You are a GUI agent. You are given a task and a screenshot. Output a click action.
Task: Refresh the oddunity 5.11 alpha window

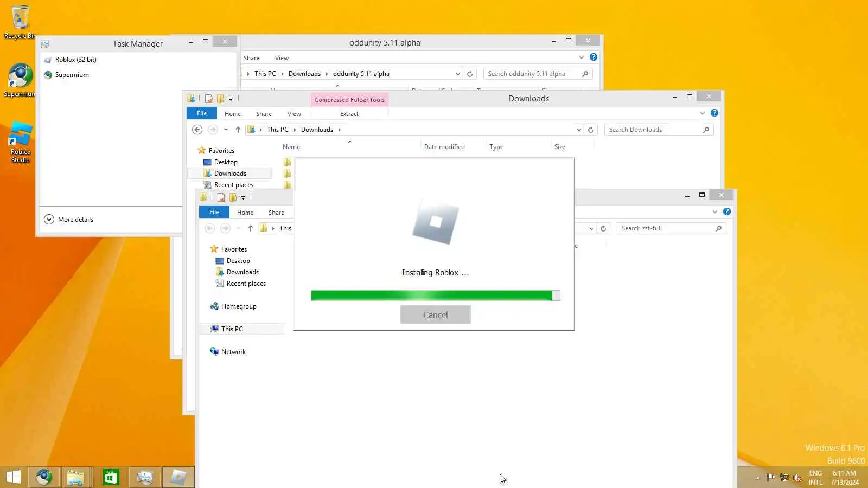[470, 74]
